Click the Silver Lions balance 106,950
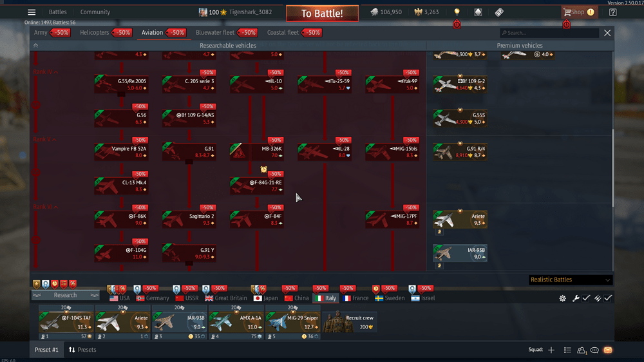Viewport: 644px width, 362px height. coord(386,12)
